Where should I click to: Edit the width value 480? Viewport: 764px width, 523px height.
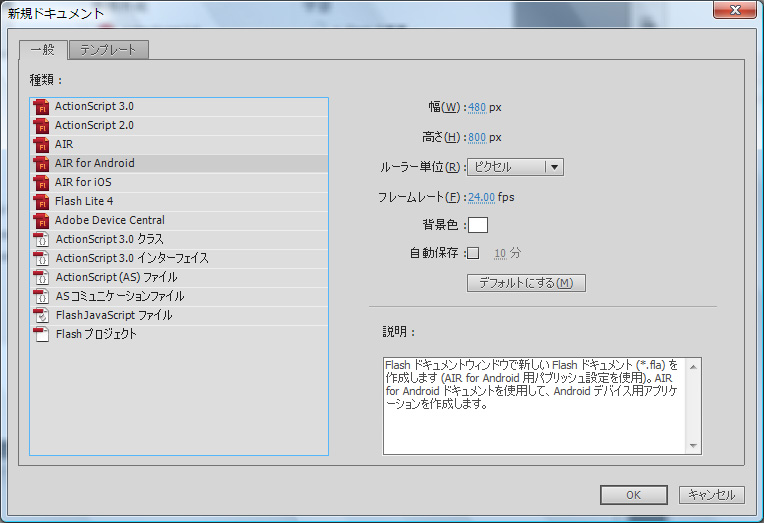pyautogui.click(x=477, y=108)
